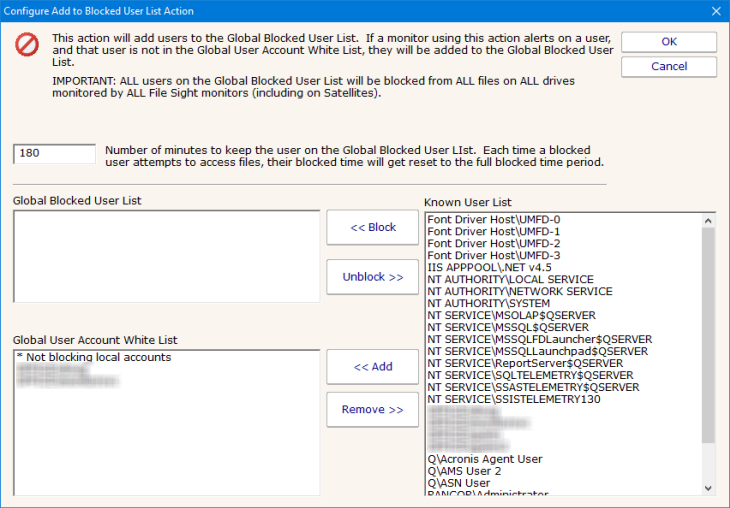
Task: Click the red blocked-user prohibition icon
Action: [x=27, y=45]
